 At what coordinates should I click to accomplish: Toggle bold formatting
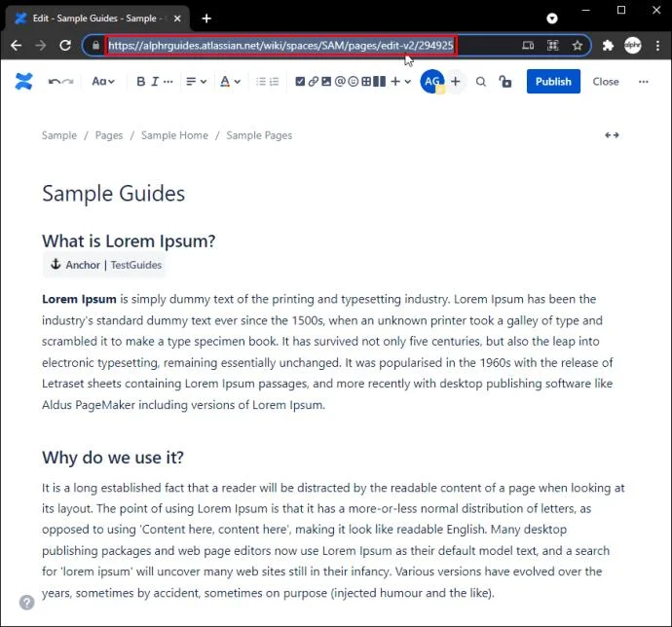click(140, 82)
